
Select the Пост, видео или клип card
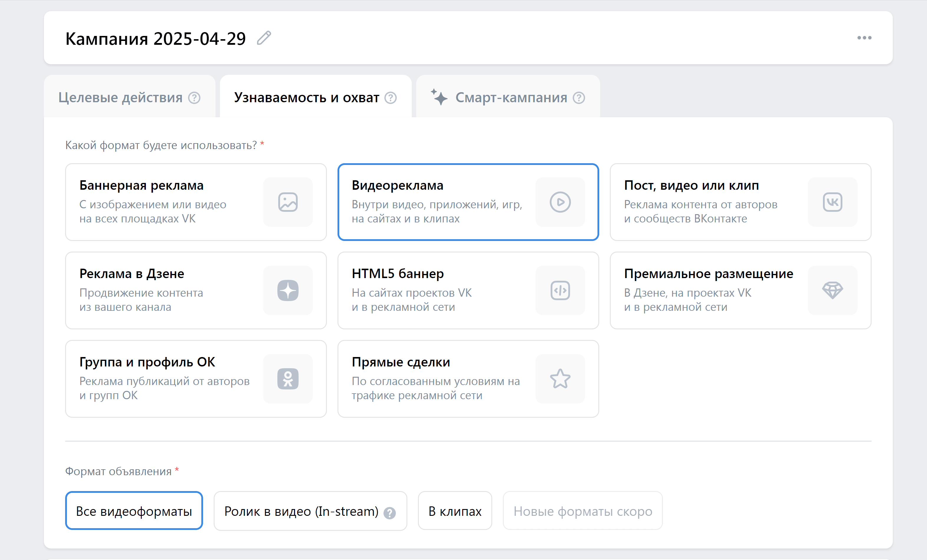(x=740, y=202)
